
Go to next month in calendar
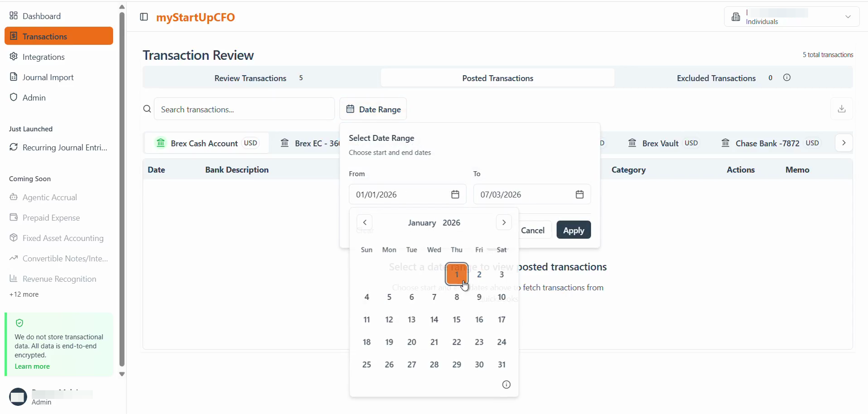point(504,222)
